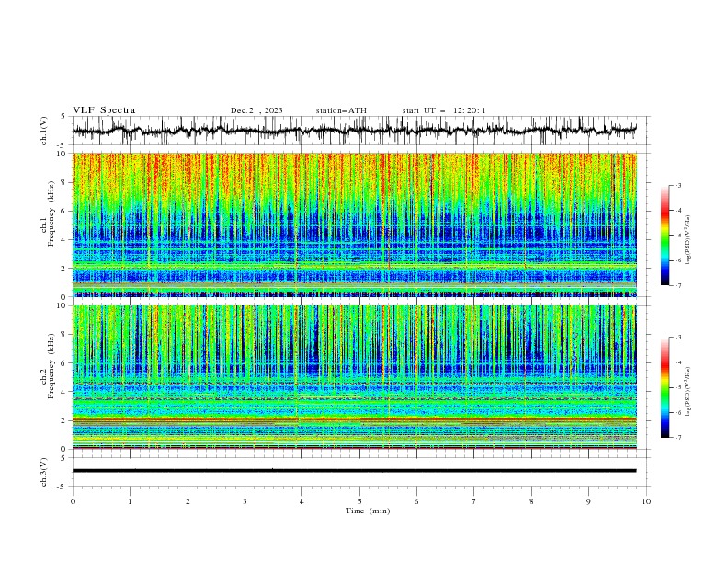This screenshot has height=563, width=728.
Task: Click the "3" tick on the time axis
Action: tap(245, 501)
